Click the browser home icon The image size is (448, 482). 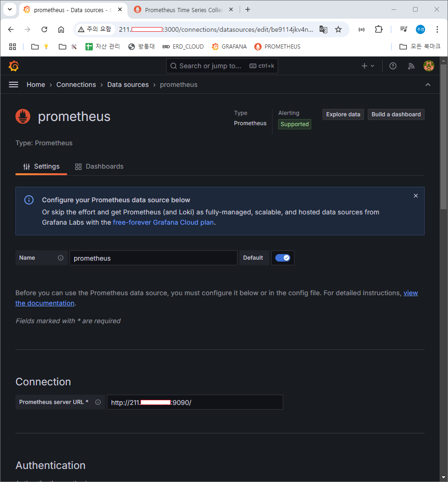(61, 29)
